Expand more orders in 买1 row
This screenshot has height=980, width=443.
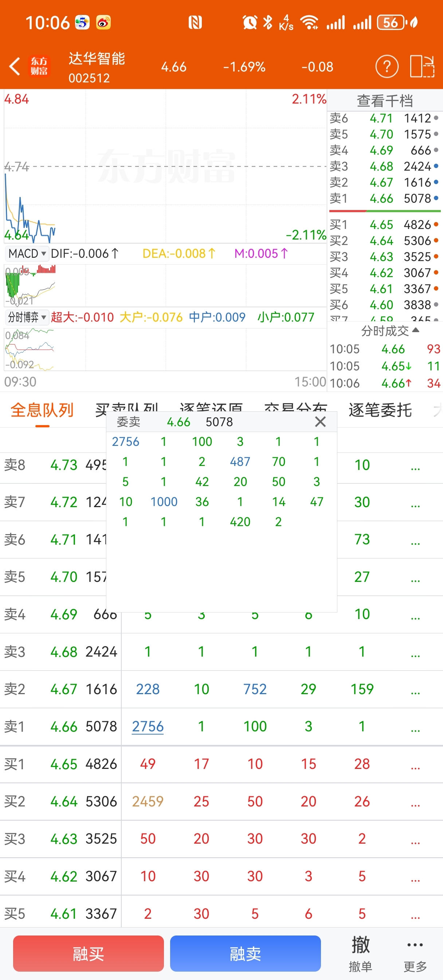tap(415, 767)
